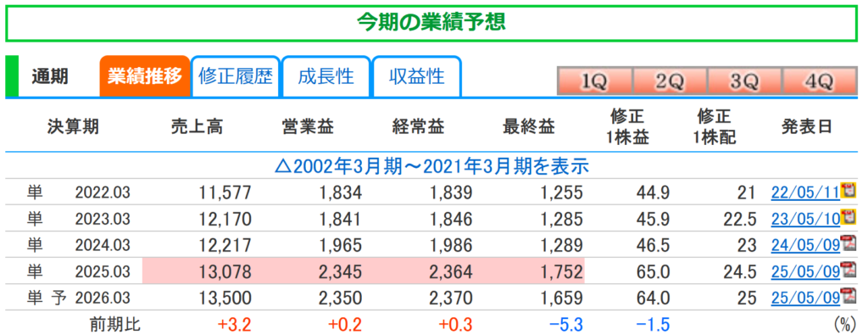
Task: Open PDF icon beside 24/05/09
Action: click(x=848, y=243)
